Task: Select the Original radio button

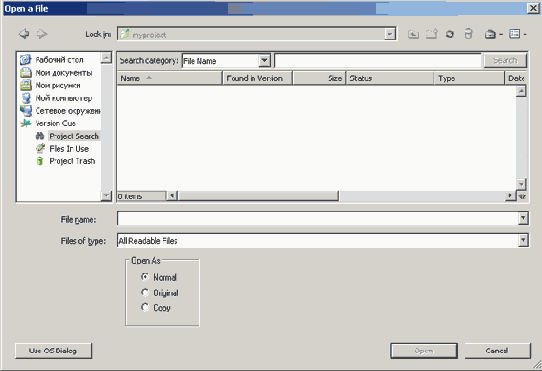Action: click(x=145, y=293)
